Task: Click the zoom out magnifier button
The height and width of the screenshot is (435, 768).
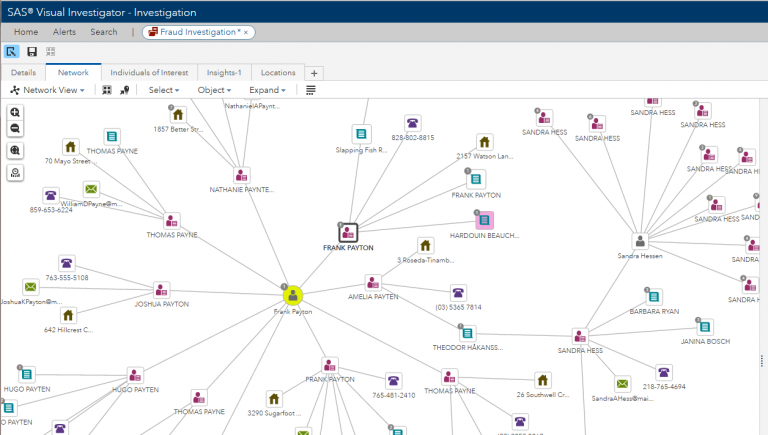Action: coord(15,129)
